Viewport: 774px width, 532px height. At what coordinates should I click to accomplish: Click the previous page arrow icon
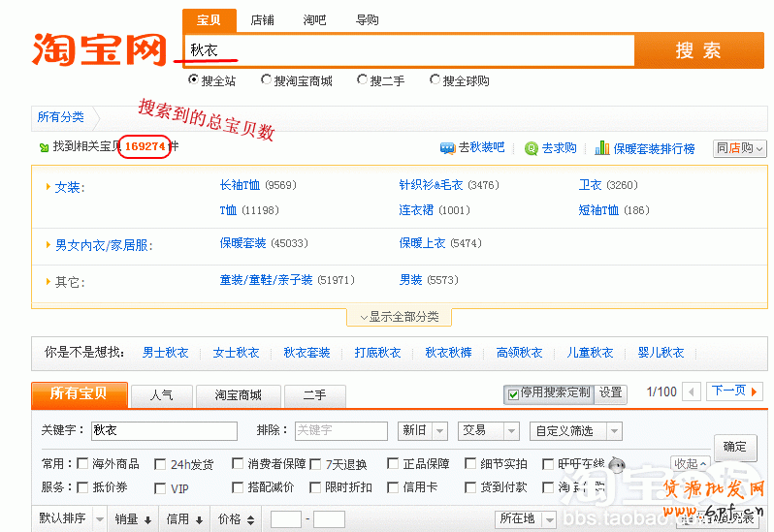(692, 392)
